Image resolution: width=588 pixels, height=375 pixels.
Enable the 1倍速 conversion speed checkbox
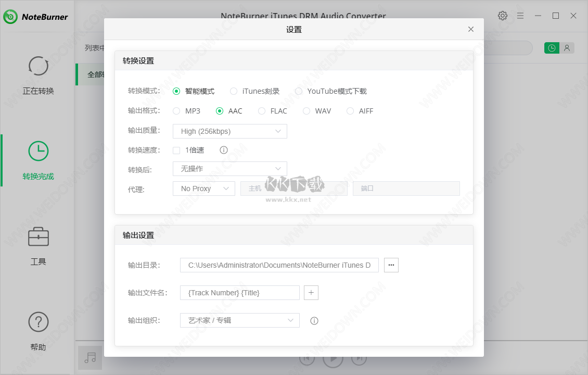[176, 150]
